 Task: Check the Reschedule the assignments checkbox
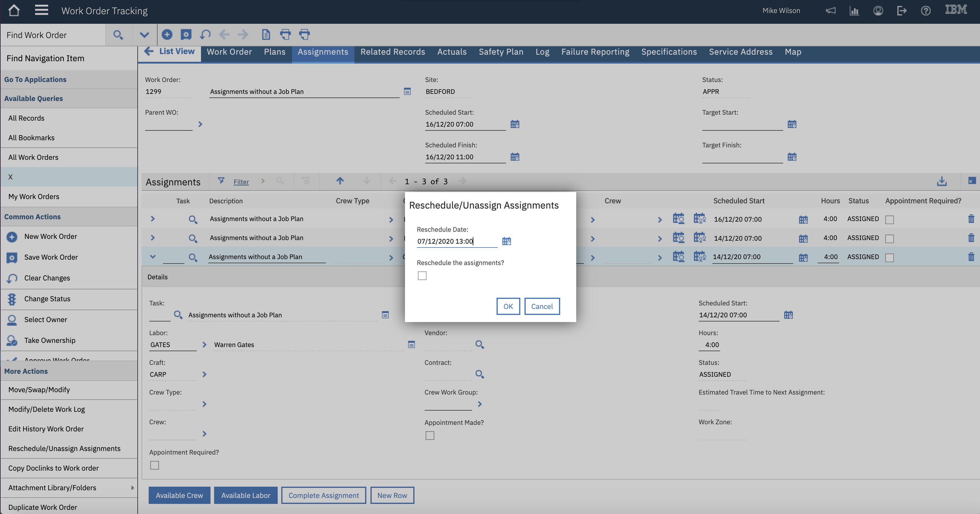point(422,276)
